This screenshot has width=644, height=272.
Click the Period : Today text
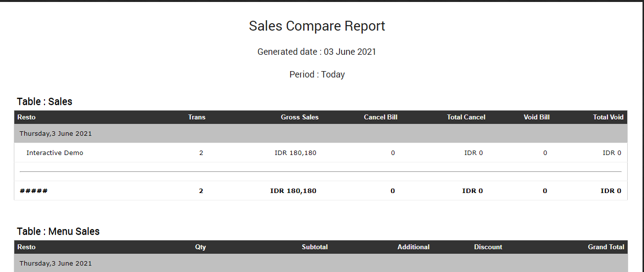coord(317,75)
